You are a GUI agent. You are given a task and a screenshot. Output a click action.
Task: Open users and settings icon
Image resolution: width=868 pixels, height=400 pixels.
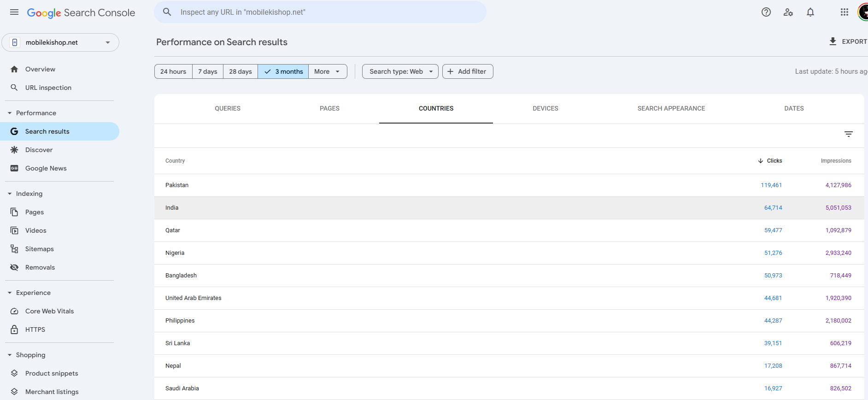[788, 12]
